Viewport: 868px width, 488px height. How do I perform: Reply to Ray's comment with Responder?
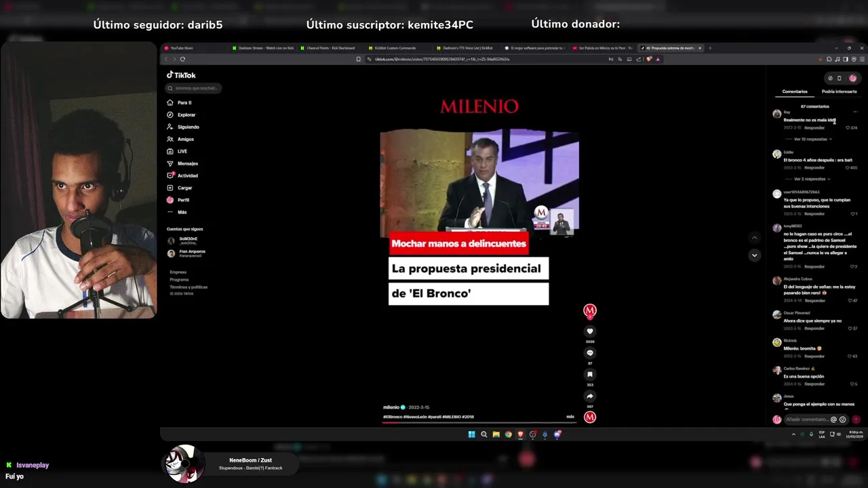814,127
